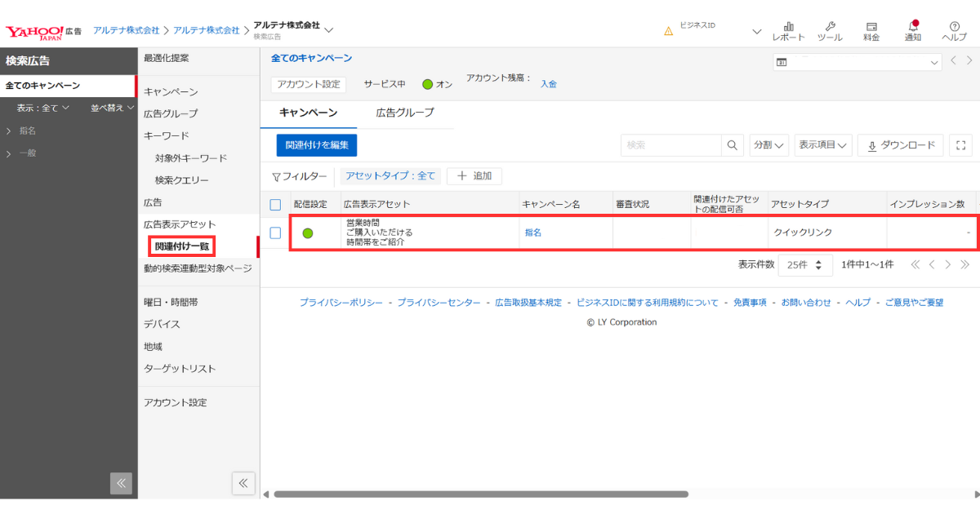Open 地域 in navigation
The image size is (980, 514).
pyautogui.click(x=153, y=346)
